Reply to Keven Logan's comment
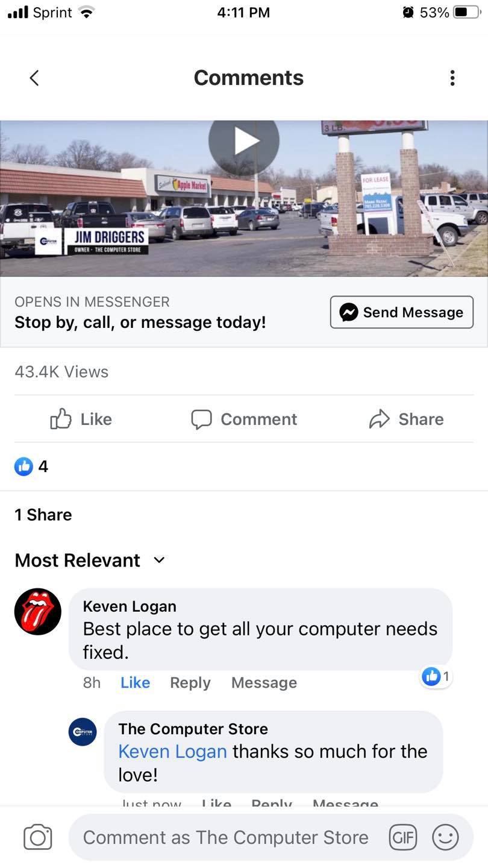Viewport: 488px width, 868px height. click(190, 682)
